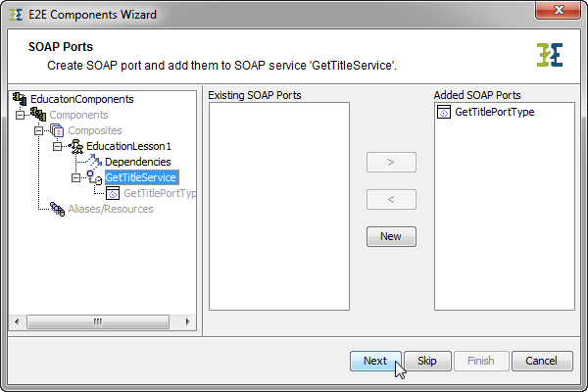Click the Dependencies arrow icon
588x392 pixels.
[x=94, y=162]
